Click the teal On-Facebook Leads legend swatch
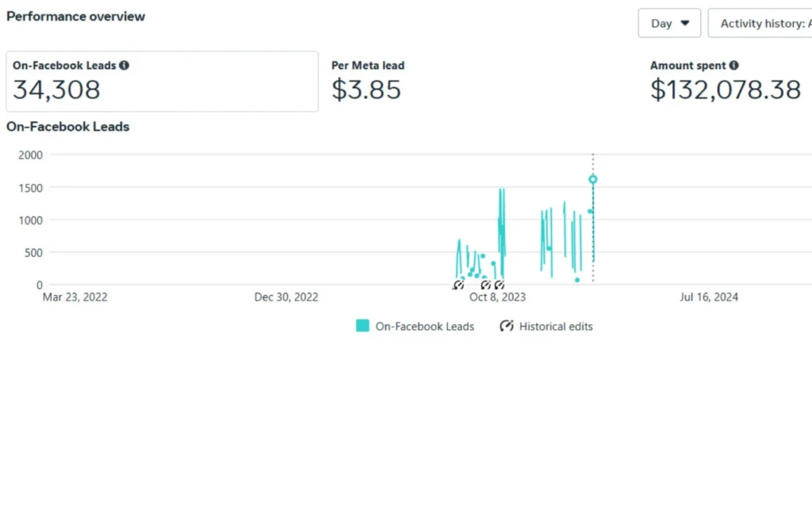 (362, 326)
